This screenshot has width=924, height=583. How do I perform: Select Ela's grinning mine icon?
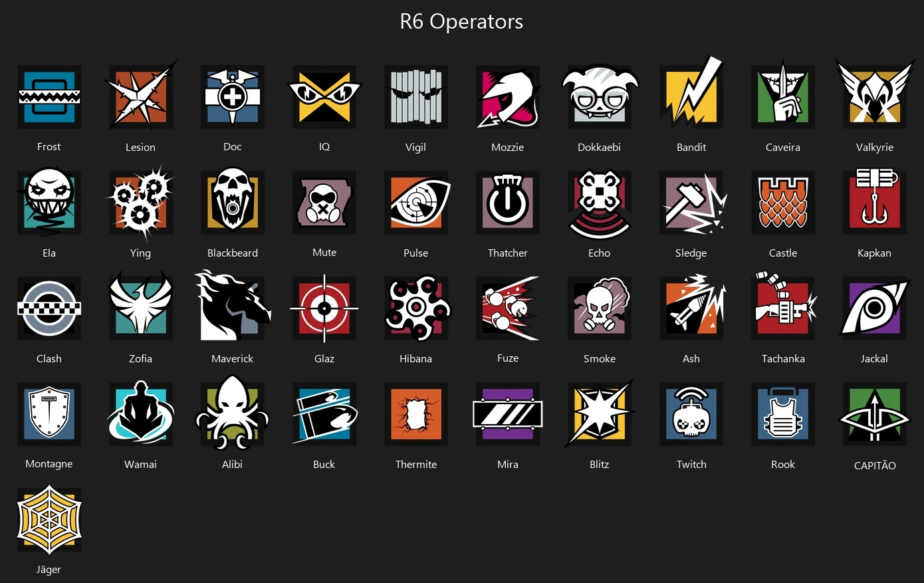click(49, 201)
